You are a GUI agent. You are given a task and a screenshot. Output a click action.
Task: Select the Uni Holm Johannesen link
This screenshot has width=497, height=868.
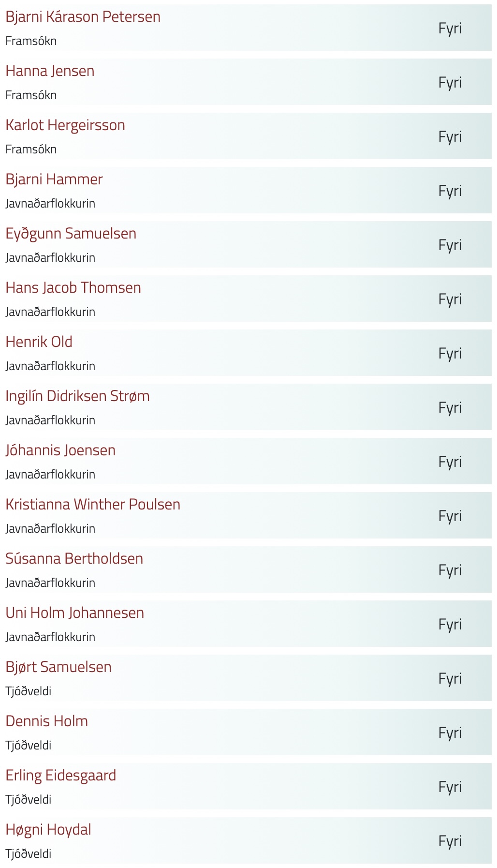74,613
